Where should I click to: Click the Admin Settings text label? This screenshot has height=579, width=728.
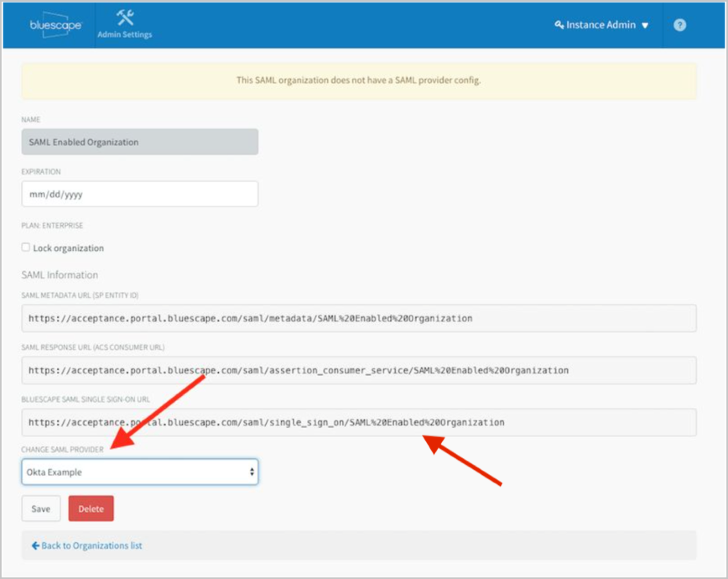pyautogui.click(x=125, y=34)
